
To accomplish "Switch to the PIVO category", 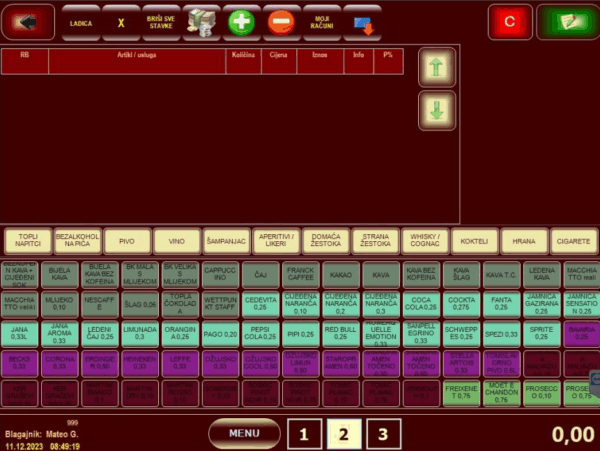I will [x=126, y=242].
